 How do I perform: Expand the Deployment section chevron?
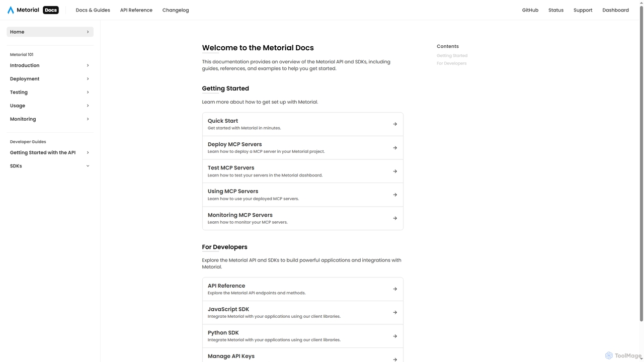88,79
